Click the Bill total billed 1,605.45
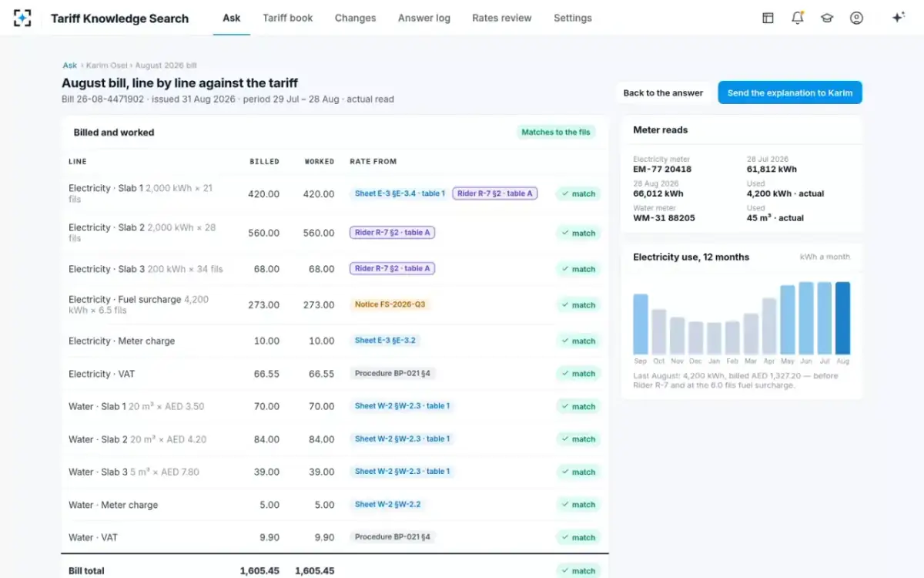Screen dimensions: 924x578 point(259,571)
